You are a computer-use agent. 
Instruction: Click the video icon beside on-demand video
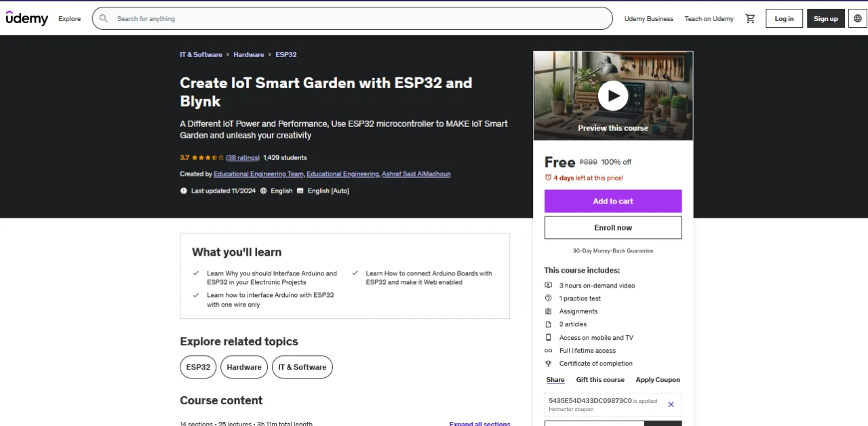point(549,286)
